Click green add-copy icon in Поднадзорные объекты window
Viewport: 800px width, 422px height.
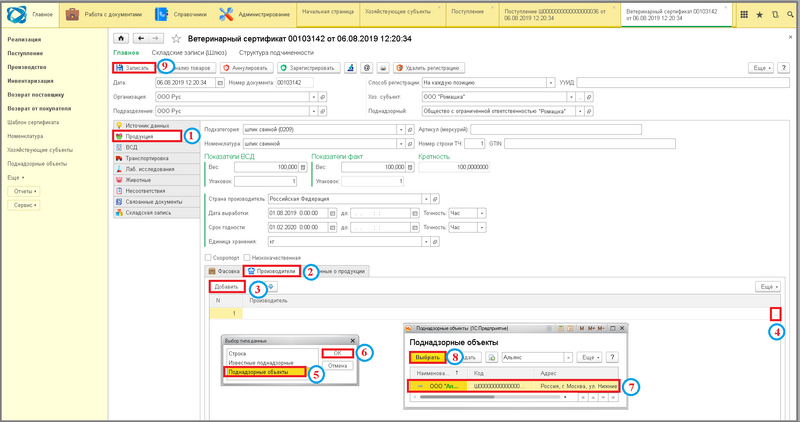click(491, 358)
